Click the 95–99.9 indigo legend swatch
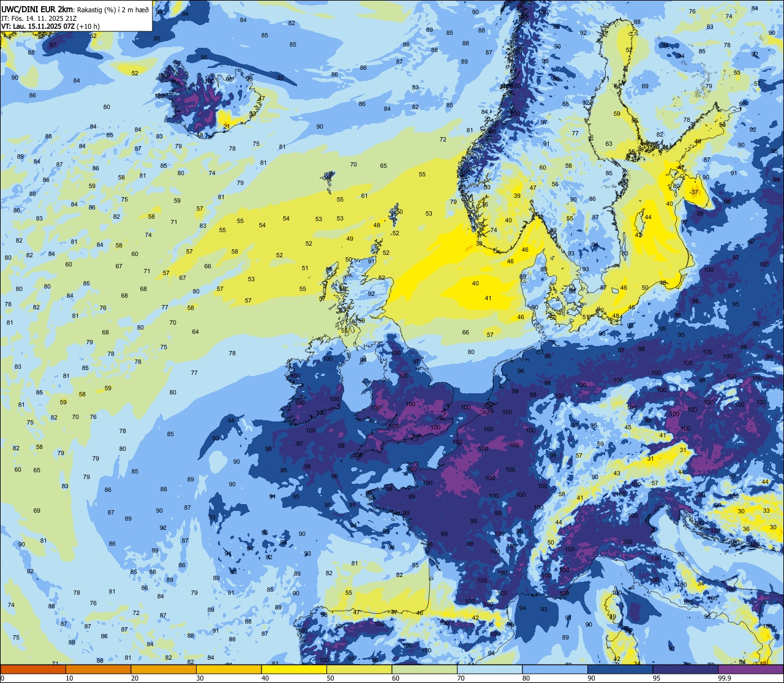 685,669
